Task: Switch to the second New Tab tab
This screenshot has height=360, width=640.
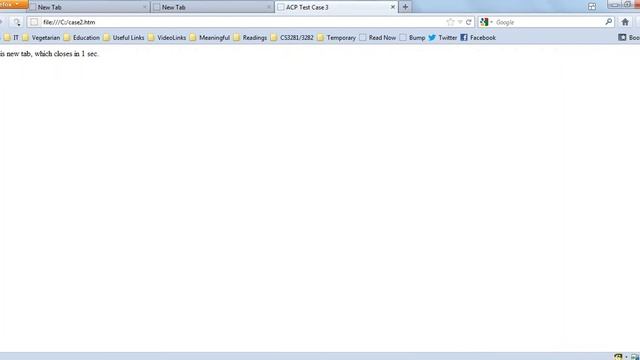Action: point(212,7)
